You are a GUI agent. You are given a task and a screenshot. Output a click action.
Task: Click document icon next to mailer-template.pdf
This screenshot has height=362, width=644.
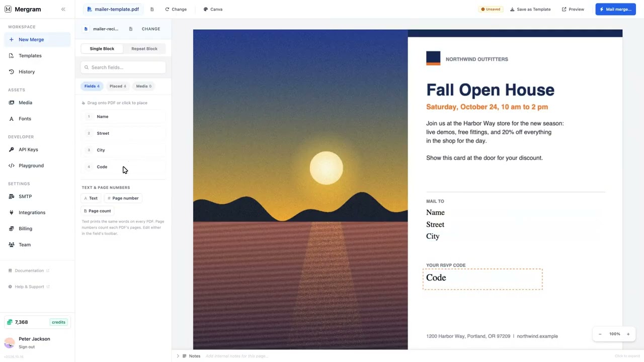pos(152,9)
